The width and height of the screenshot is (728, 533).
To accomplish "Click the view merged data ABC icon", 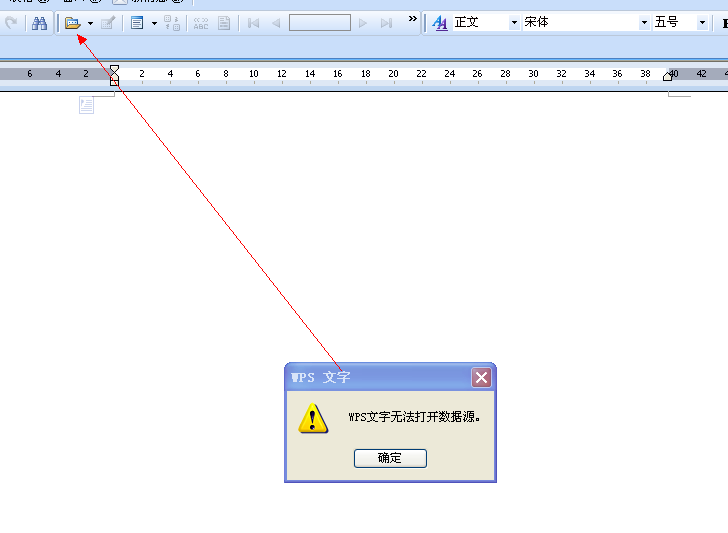I will 201,23.
